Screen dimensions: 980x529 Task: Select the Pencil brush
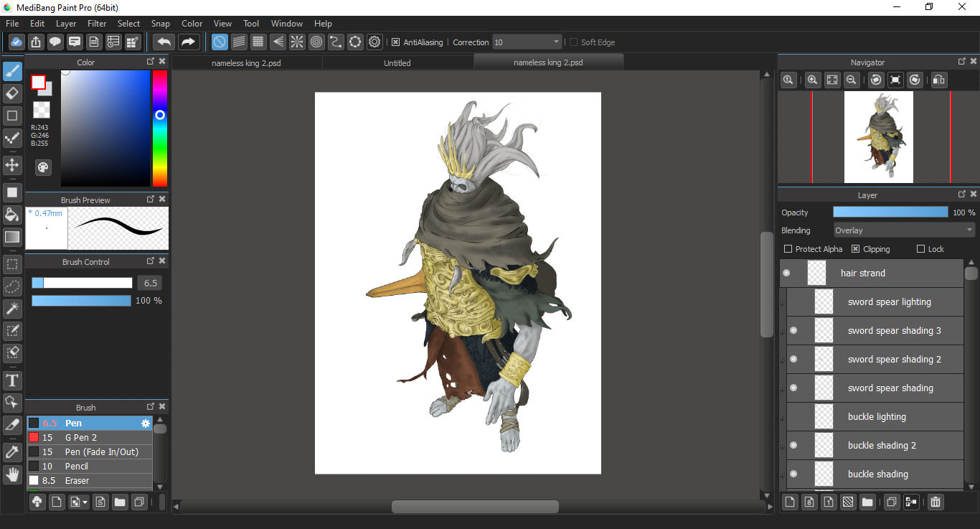(x=90, y=467)
